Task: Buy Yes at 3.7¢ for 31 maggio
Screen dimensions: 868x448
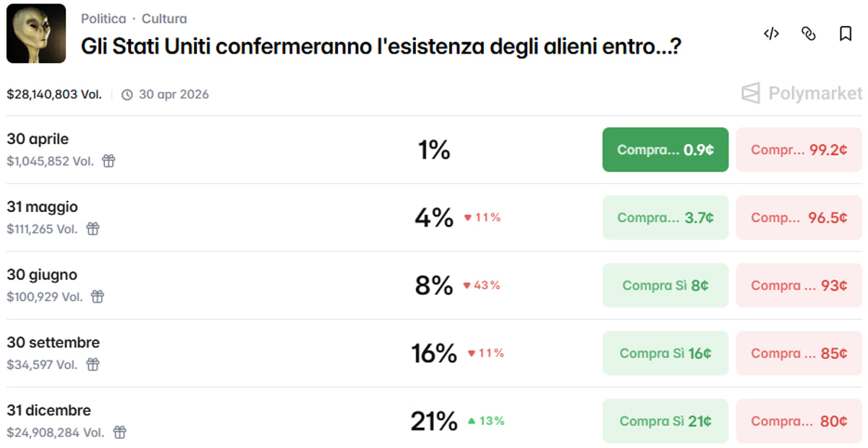Action: 665,217
